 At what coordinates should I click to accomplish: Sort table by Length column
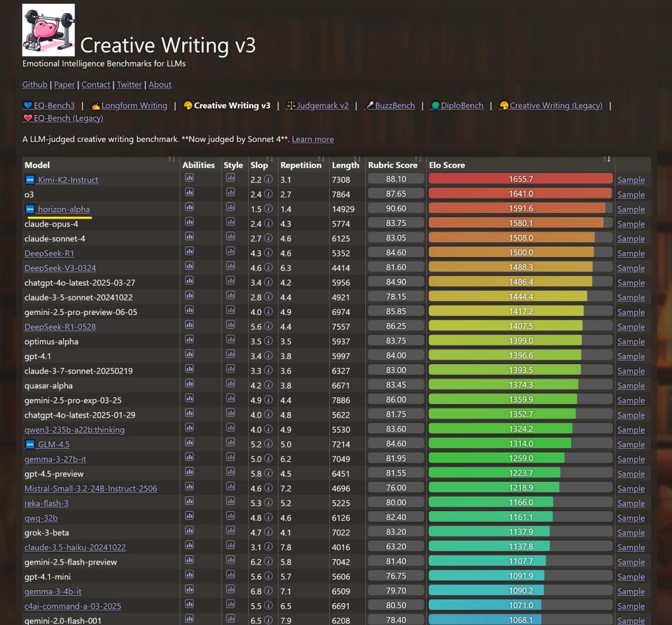[x=345, y=165]
